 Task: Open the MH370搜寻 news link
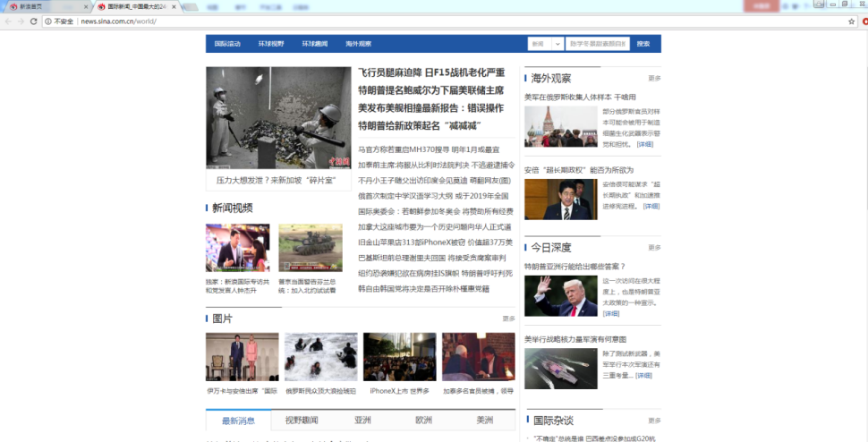click(x=429, y=149)
